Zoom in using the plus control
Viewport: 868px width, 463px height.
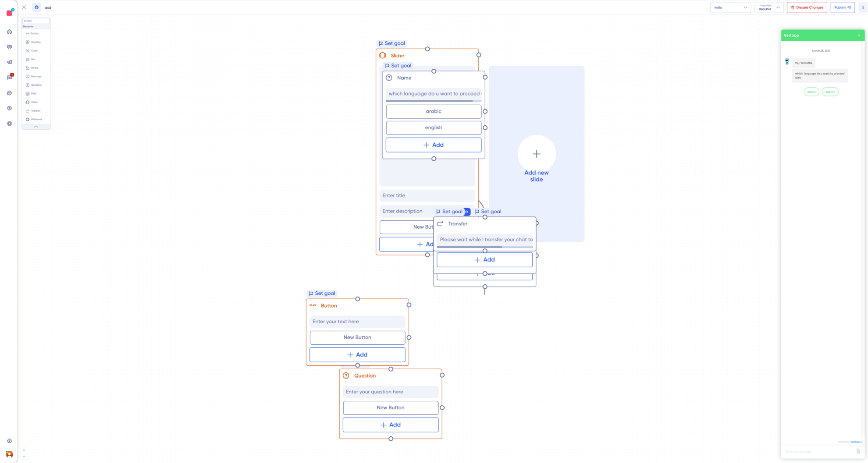pyautogui.click(x=24, y=450)
